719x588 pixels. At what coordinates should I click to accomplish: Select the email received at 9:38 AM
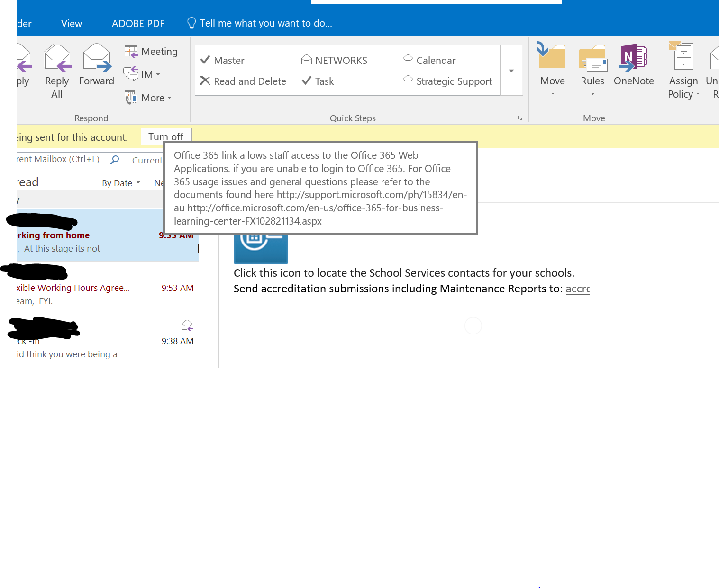tap(107, 341)
